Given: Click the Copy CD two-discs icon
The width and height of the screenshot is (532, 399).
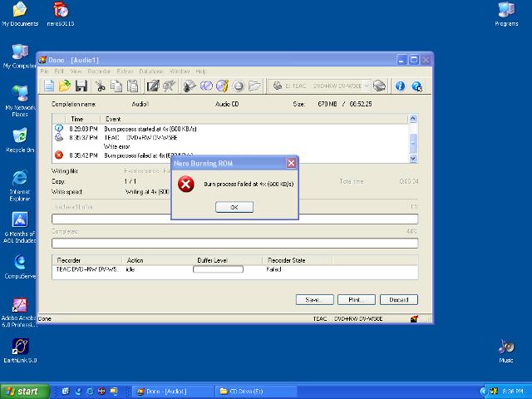Looking at the screenshot, I should pyautogui.click(x=206, y=86).
